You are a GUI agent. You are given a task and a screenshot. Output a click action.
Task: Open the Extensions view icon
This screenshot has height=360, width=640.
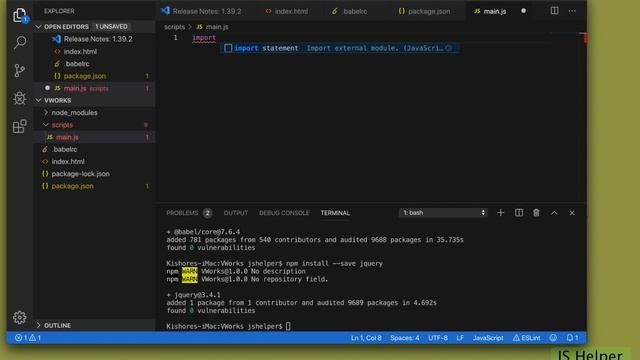tap(19, 126)
